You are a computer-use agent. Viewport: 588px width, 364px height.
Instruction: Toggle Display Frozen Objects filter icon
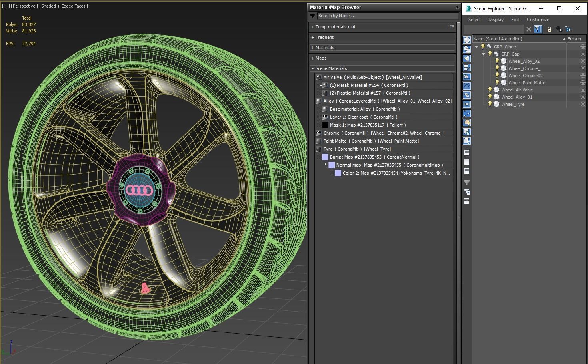pyautogui.click(x=467, y=132)
